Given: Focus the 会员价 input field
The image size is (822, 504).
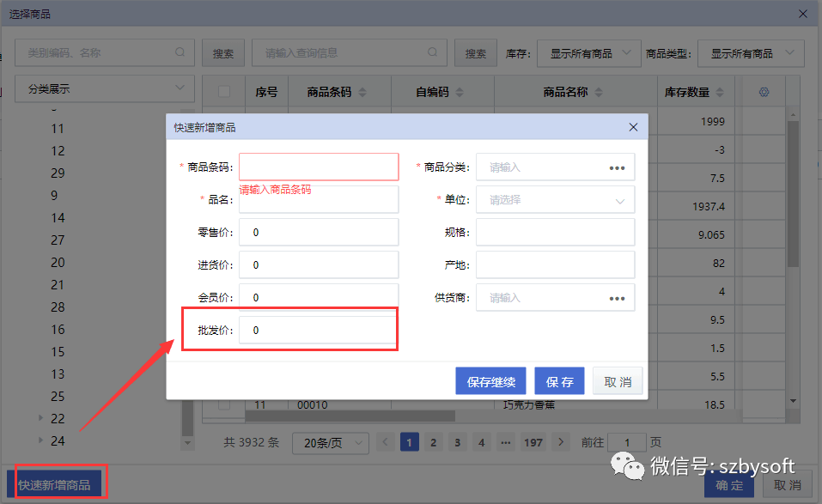Looking at the screenshot, I should (x=319, y=296).
